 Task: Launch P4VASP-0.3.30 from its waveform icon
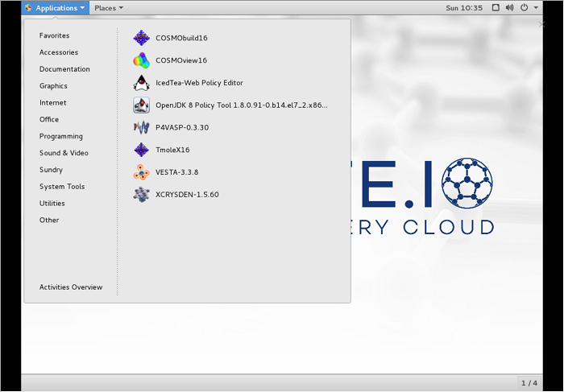tap(141, 127)
